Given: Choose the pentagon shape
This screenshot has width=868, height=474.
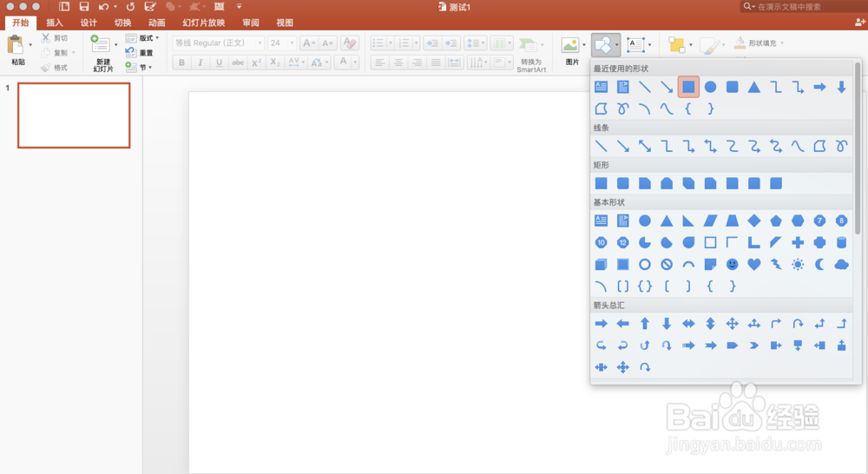Looking at the screenshot, I should [775, 221].
